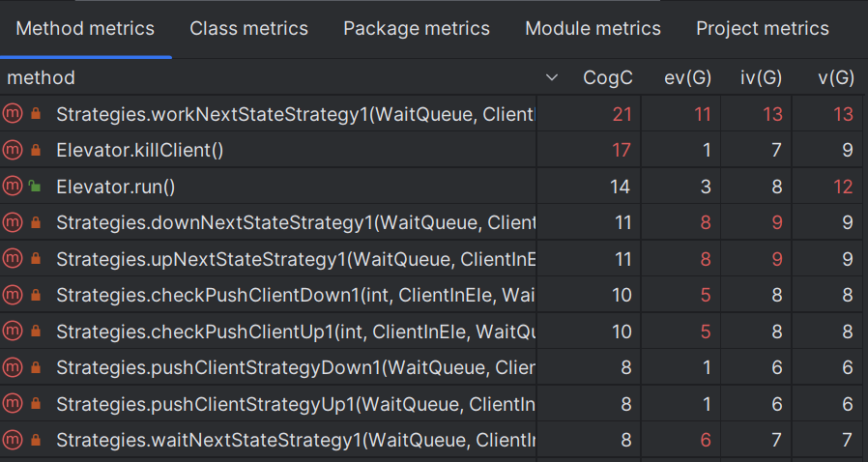Open the Package metrics tab

click(417, 29)
